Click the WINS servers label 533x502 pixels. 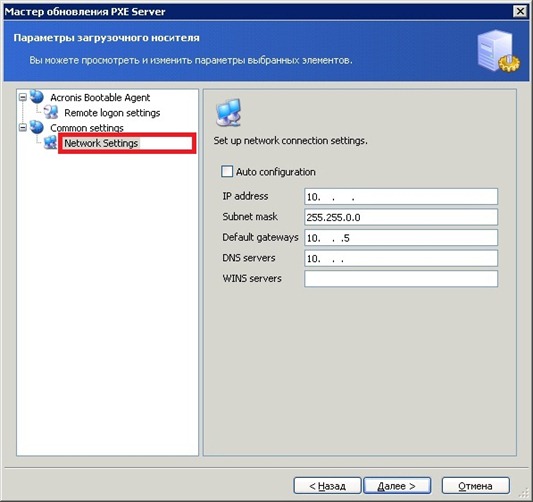[252, 278]
